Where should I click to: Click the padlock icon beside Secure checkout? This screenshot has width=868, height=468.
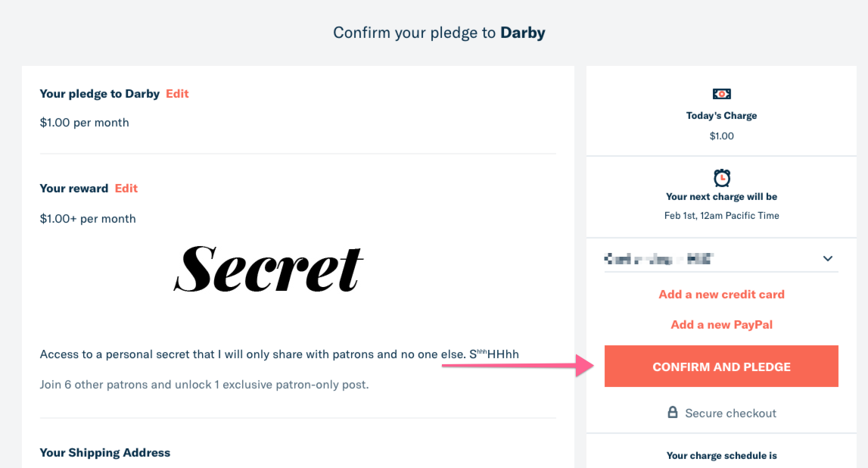tap(672, 413)
